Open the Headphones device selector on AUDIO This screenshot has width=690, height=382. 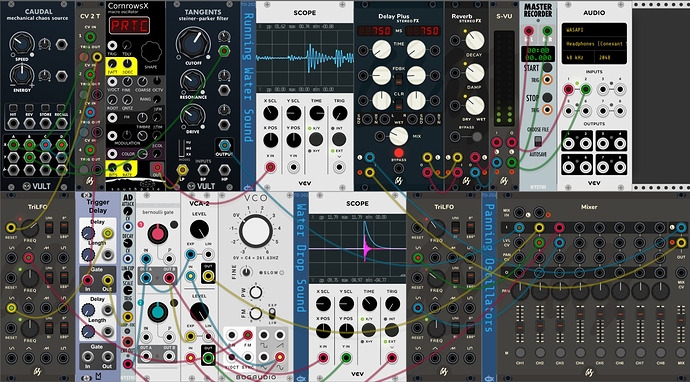pyautogui.click(x=594, y=44)
